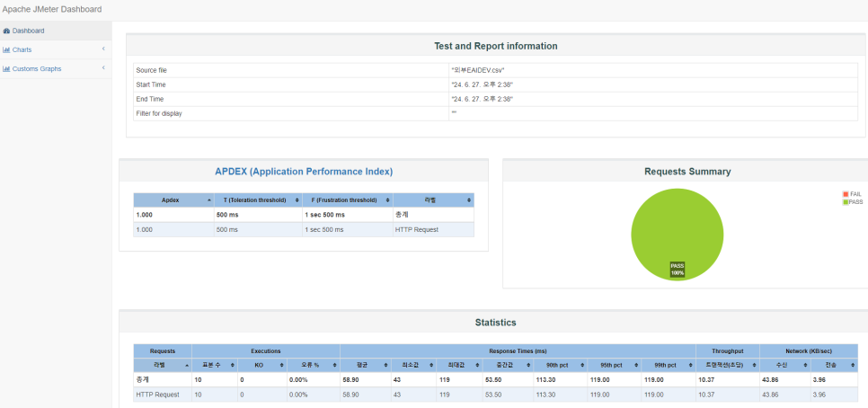Click the Dashboard gauge icon in sidebar
This screenshot has width=868, height=408.
6,31
